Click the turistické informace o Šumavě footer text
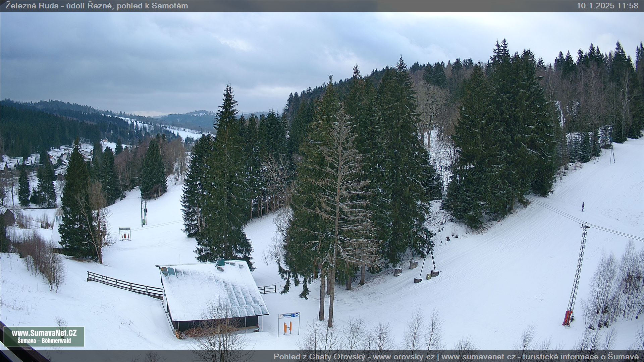Screen dimensions: 644x362 pyautogui.click(x=580, y=357)
